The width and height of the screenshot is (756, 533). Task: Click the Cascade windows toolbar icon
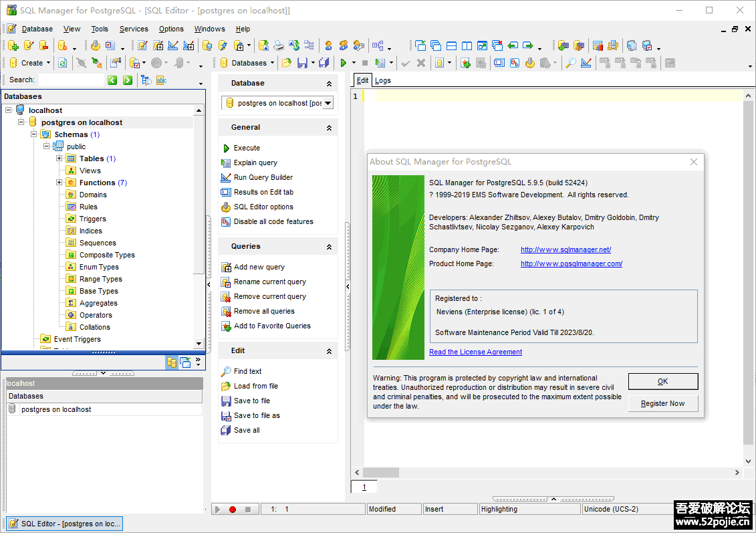436,46
